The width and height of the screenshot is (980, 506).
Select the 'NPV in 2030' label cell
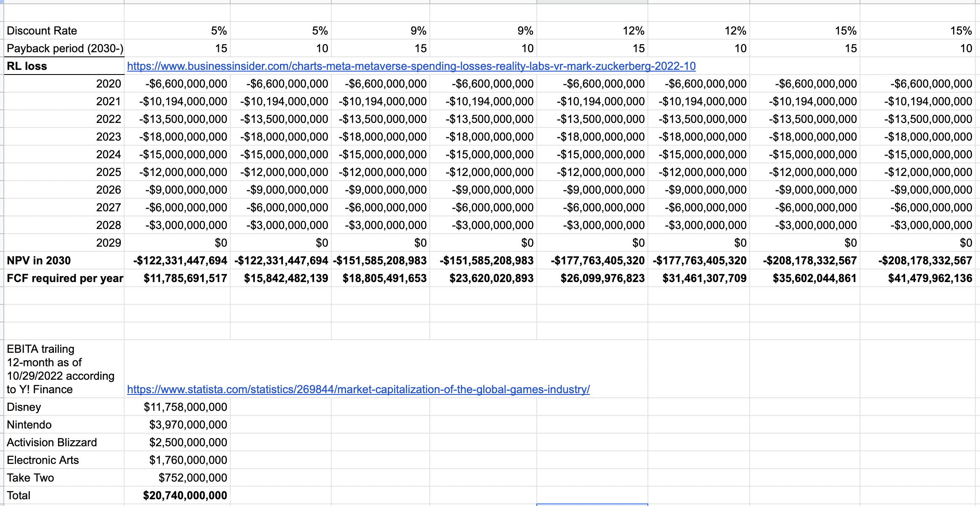pos(64,261)
